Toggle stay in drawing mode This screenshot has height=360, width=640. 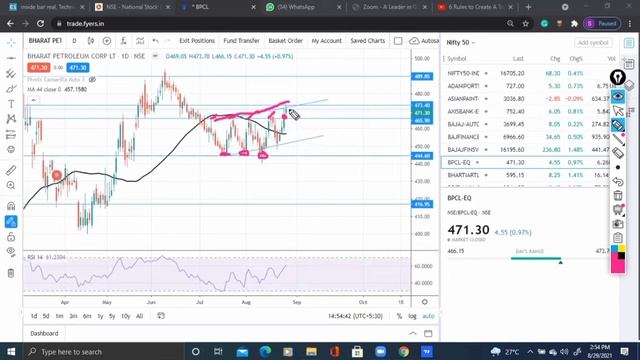tap(11, 222)
